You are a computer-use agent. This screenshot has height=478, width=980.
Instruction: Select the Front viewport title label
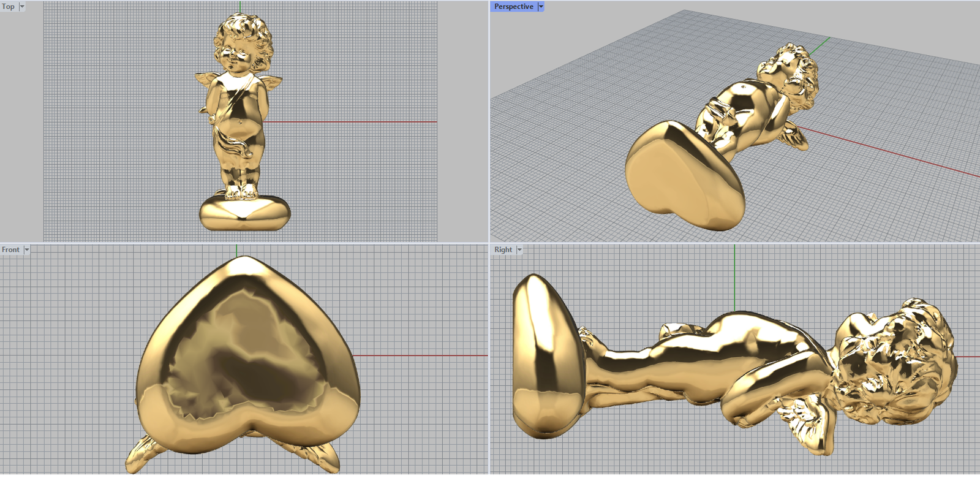10,250
